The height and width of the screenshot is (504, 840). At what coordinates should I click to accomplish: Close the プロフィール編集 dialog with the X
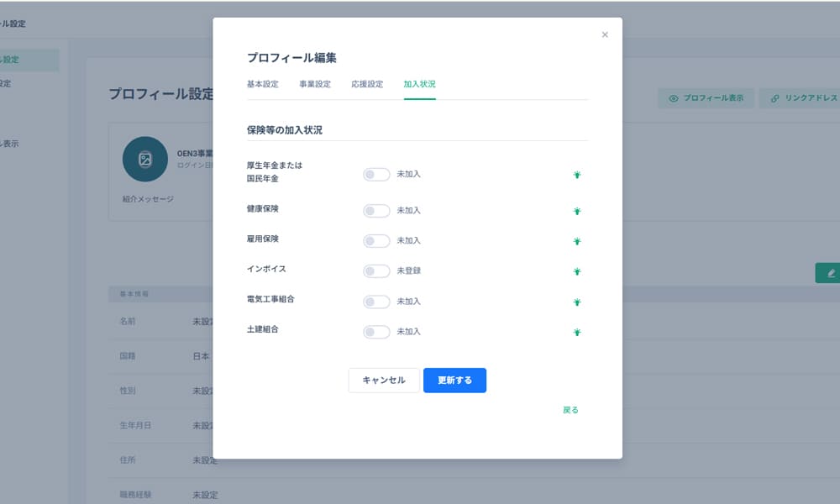605,35
